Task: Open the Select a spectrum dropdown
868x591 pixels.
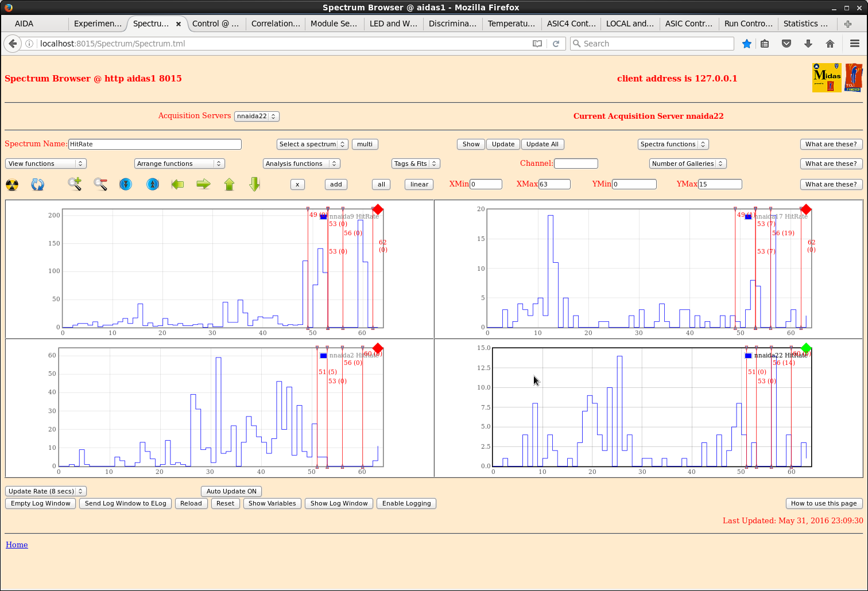Action: click(312, 144)
